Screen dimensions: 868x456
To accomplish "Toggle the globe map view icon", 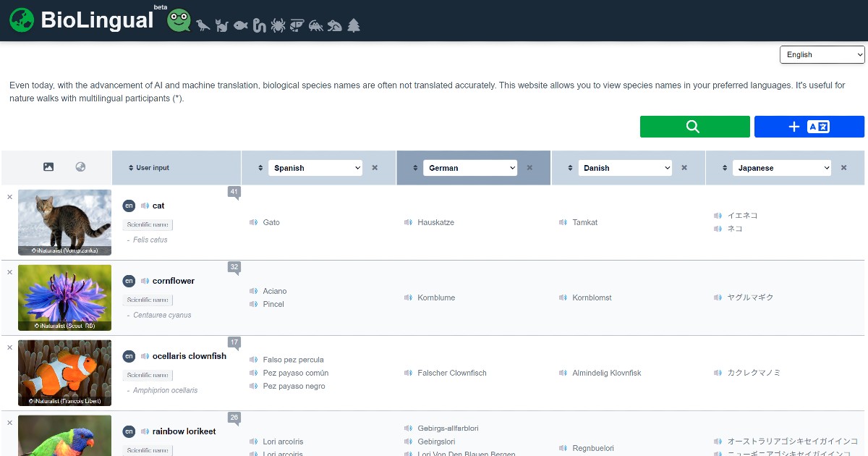I will click(x=80, y=167).
